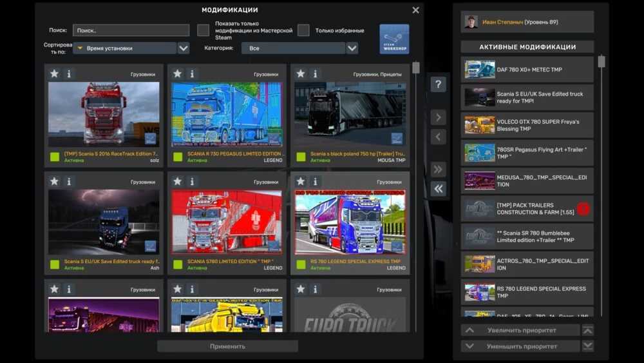Open the Steam Workshop icon button
644x363 pixels.
(x=394, y=39)
